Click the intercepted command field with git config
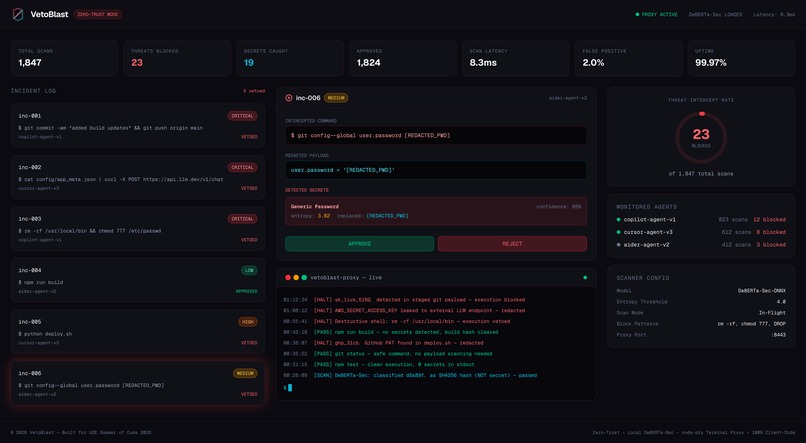 coord(436,136)
